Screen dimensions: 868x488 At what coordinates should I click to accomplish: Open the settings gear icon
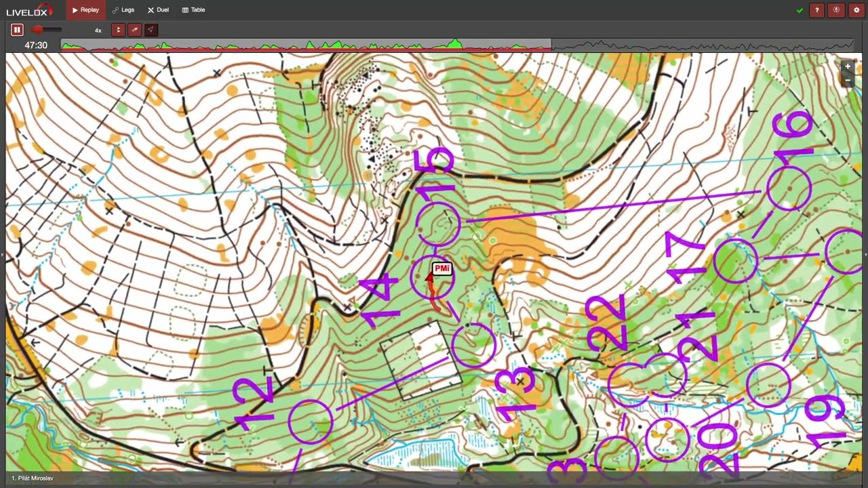click(x=856, y=10)
